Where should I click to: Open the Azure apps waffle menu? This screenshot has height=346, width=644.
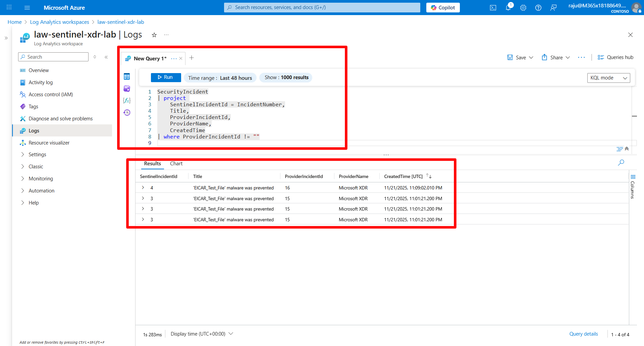tap(9, 7)
